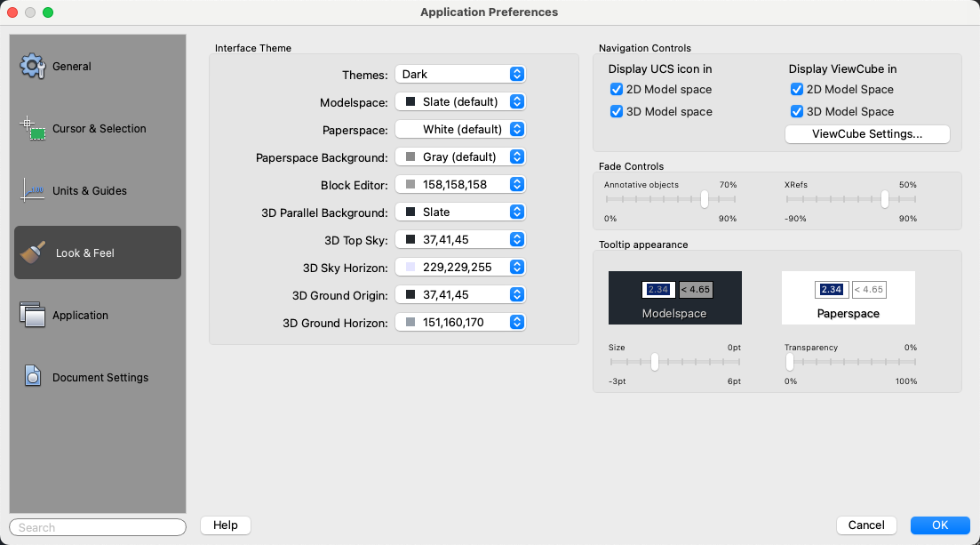Go to the General preferences section

(x=71, y=67)
